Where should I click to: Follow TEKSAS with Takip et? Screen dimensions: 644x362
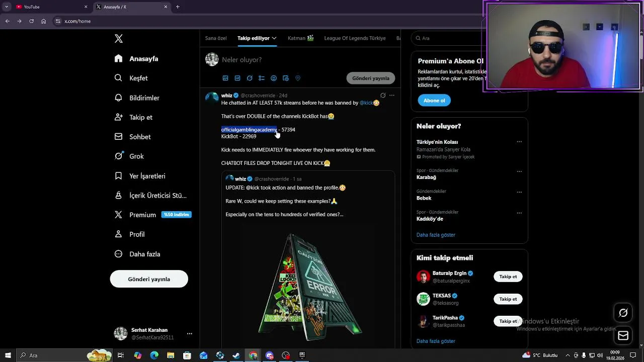508,299
